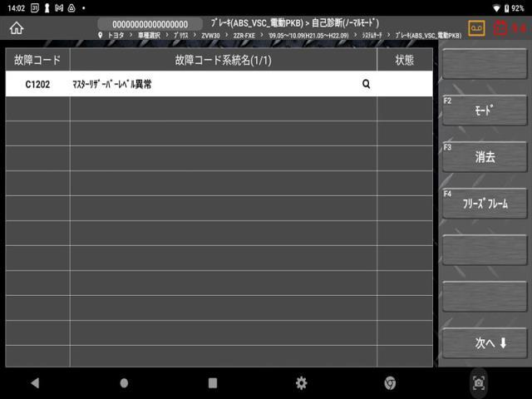This screenshot has width=532, height=399.
Task: Launch Chrome from navigation bar
Action: [x=390, y=383]
